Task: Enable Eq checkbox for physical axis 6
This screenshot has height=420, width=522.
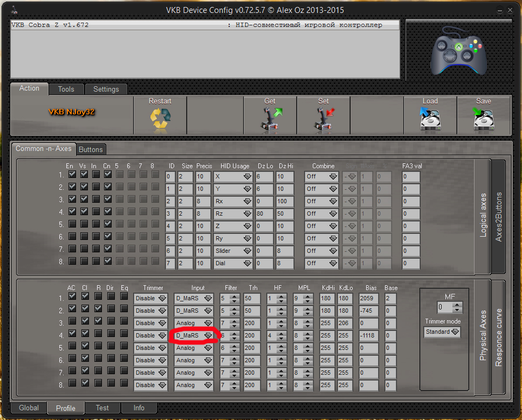Action: click(x=124, y=358)
